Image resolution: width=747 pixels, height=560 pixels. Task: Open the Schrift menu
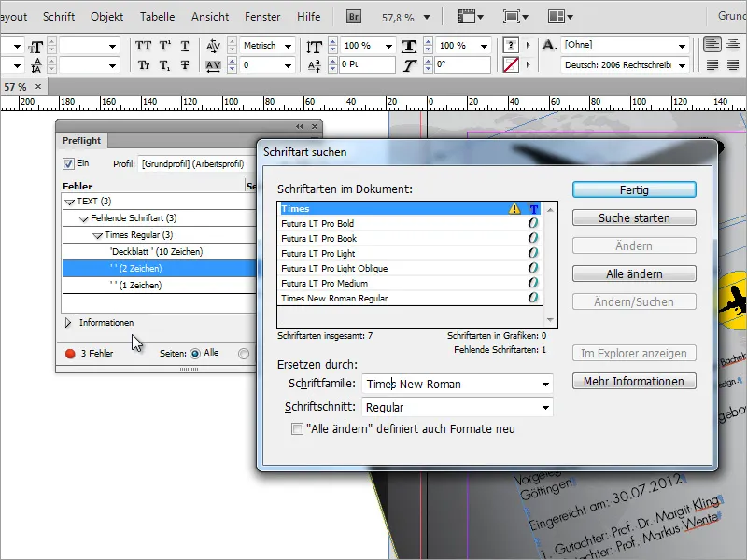coord(59,17)
